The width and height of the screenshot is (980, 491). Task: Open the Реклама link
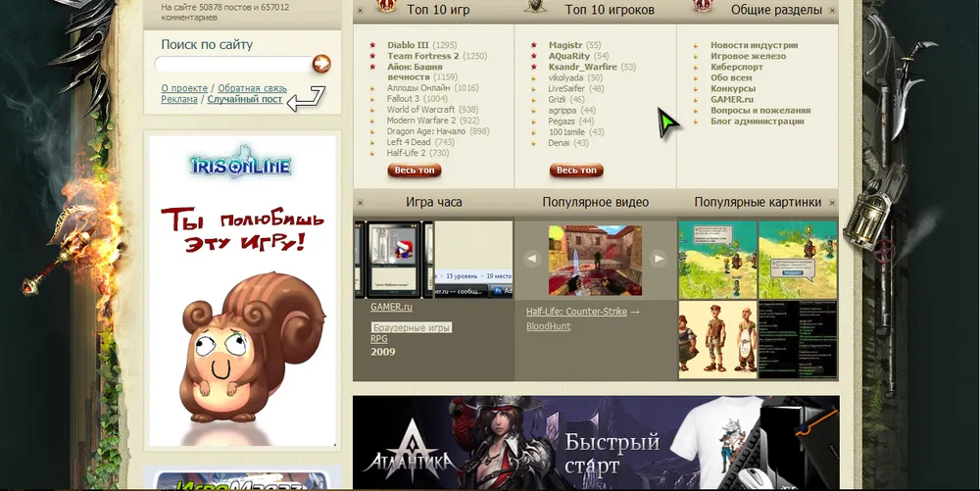(x=179, y=99)
